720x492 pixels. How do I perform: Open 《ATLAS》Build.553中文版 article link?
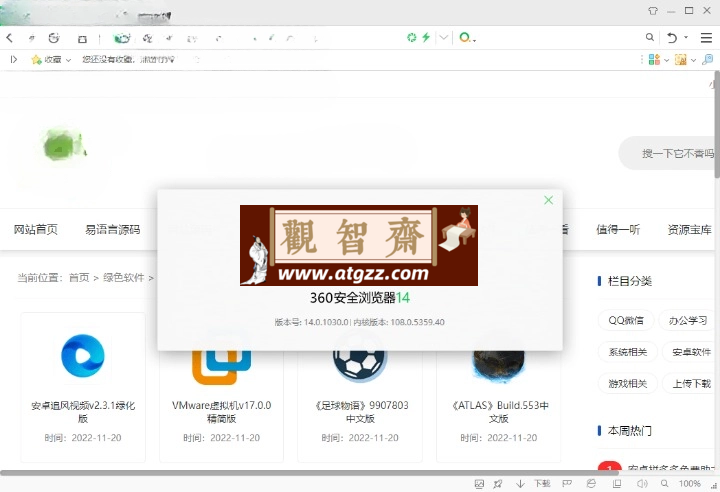coord(499,412)
